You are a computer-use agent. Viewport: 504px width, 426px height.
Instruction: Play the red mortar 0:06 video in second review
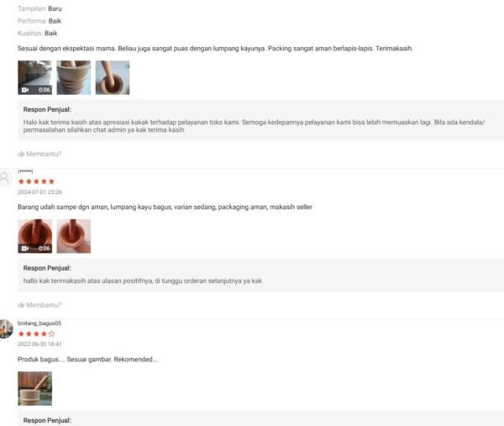point(34,236)
